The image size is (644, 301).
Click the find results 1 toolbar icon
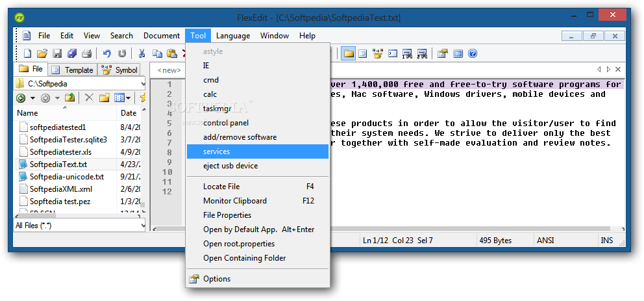coord(407,53)
